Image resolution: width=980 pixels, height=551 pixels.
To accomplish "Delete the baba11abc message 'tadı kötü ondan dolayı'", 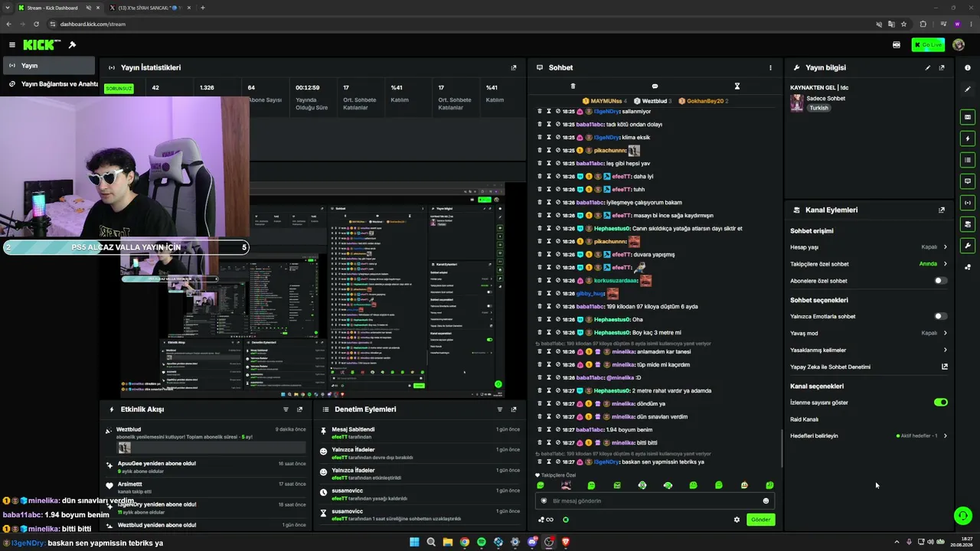I will tap(539, 124).
